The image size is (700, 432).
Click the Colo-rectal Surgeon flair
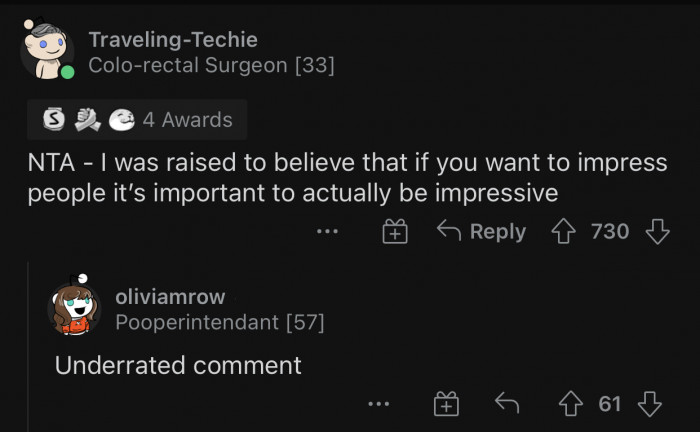pyautogui.click(x=211, y=66)
